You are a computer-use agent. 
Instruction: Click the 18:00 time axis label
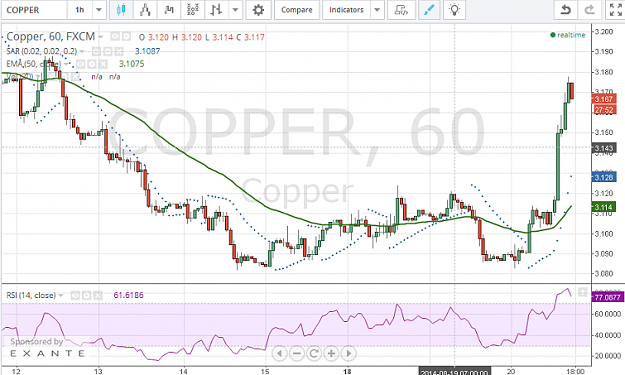575,371
